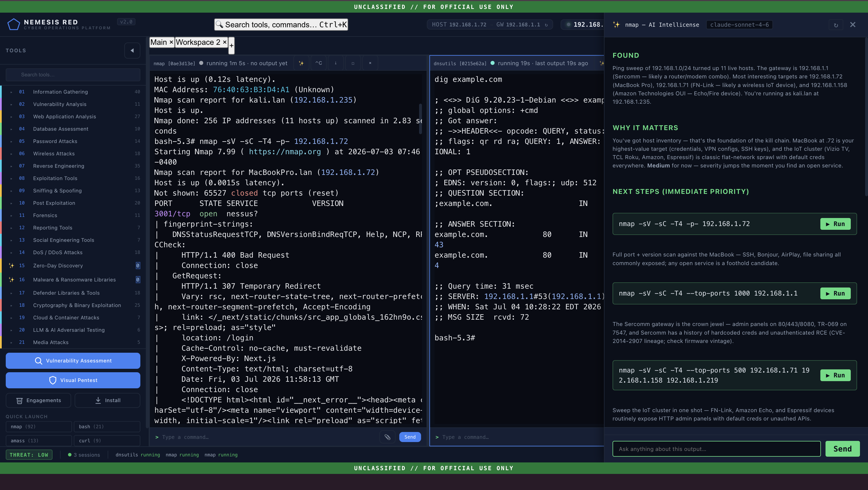Click the claude-sonnet-4-6 model badge
Screen dimensions: 868x490
[x=740, y=25]
